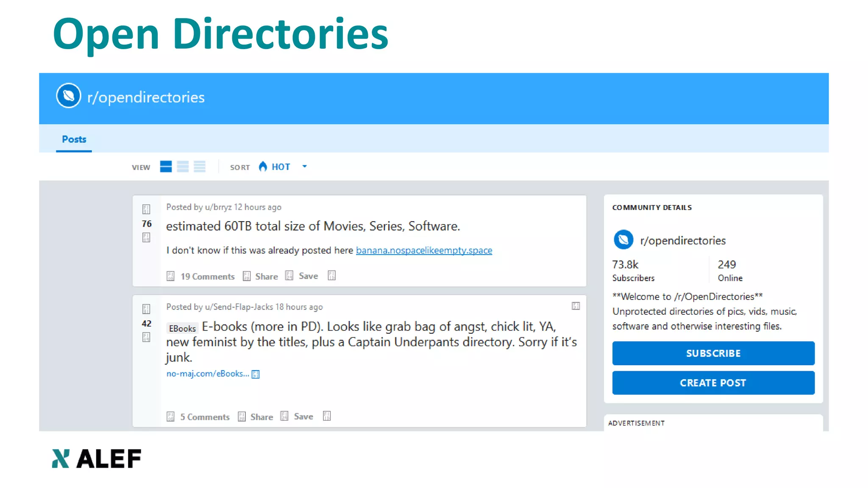The width and height of the screenshot is (868, 488).
Task: Open more options on the 60TB post
Action: pos(331,276)
